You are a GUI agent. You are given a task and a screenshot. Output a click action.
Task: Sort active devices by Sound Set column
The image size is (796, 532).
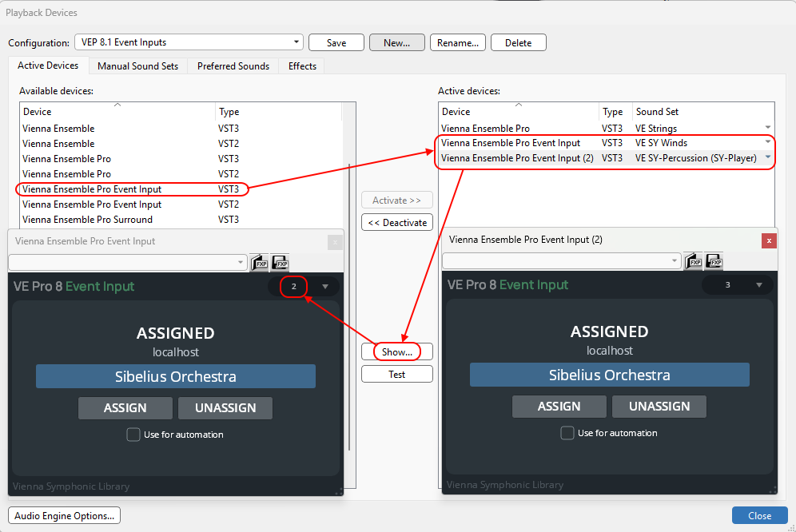(703, 111)
